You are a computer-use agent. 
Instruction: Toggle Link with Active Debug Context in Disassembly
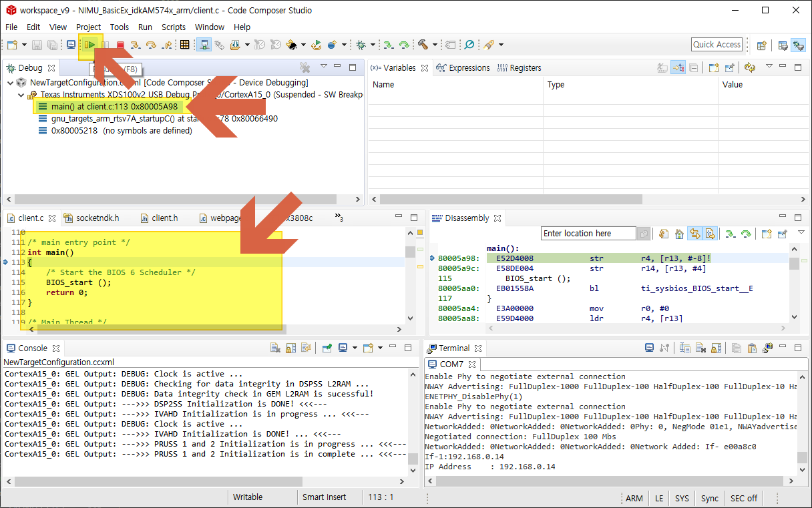pyautogui.click(x=695, y=234)
